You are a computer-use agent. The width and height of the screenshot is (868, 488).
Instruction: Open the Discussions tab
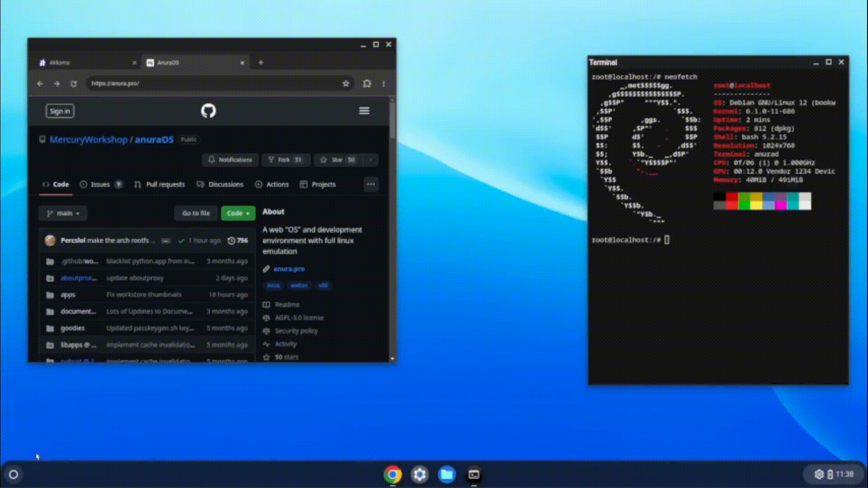pyautogui.click(x=220, y=184)
